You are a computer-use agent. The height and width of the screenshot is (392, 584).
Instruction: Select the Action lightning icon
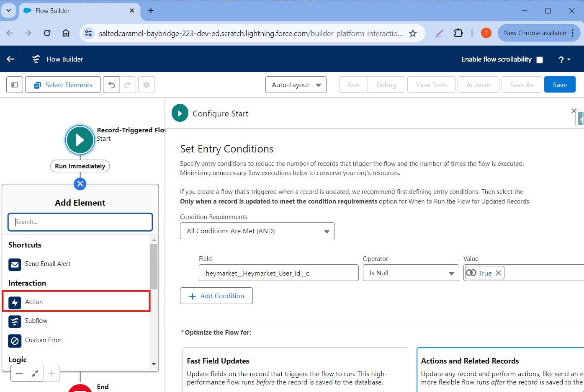point(15,302)
